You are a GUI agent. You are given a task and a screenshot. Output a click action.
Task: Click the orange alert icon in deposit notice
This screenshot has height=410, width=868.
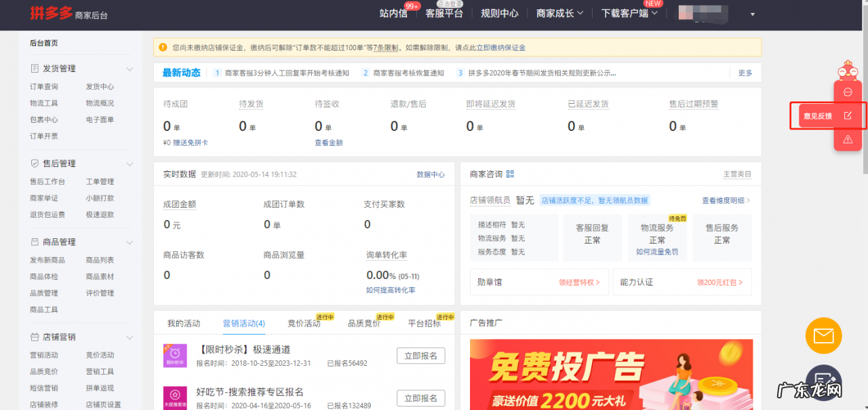click(x=163, y=47)
